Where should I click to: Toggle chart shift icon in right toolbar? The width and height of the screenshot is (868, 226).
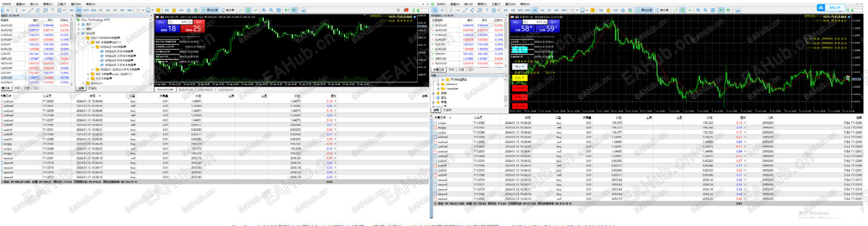[729, 10]
